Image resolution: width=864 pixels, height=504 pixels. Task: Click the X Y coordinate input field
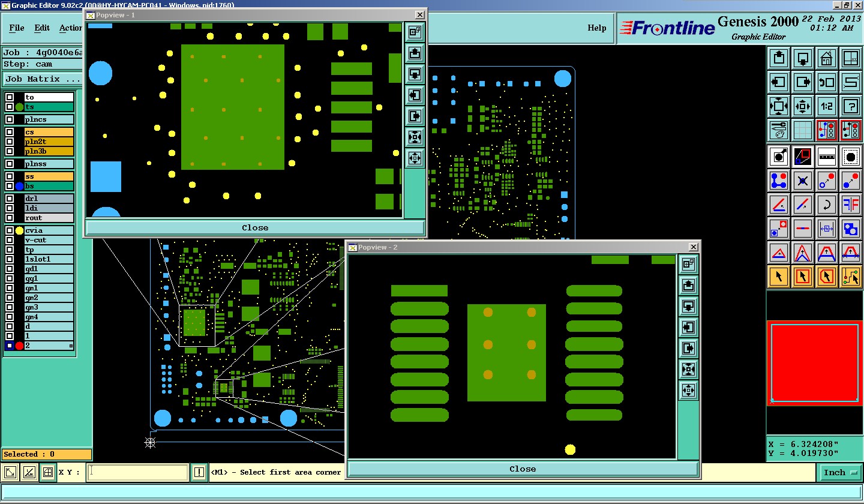pos(138,472)
